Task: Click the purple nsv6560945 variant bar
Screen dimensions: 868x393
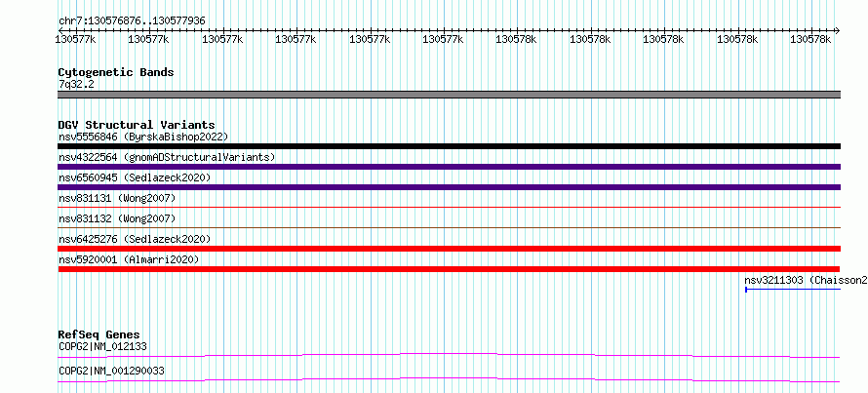Action: [449, 187]
